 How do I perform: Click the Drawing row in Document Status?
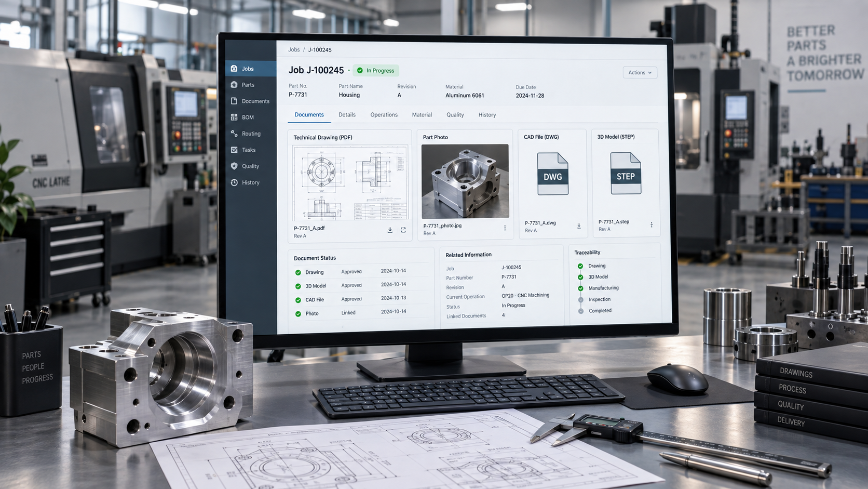(x=360, y=272)
